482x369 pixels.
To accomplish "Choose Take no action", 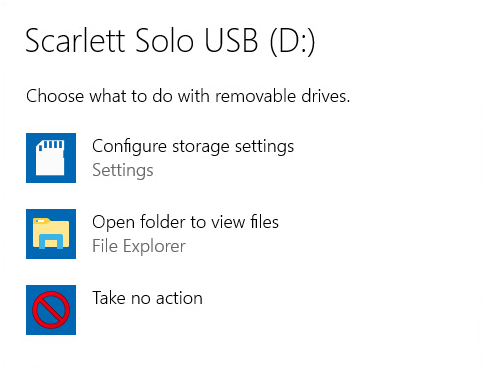I will [114, 310].
